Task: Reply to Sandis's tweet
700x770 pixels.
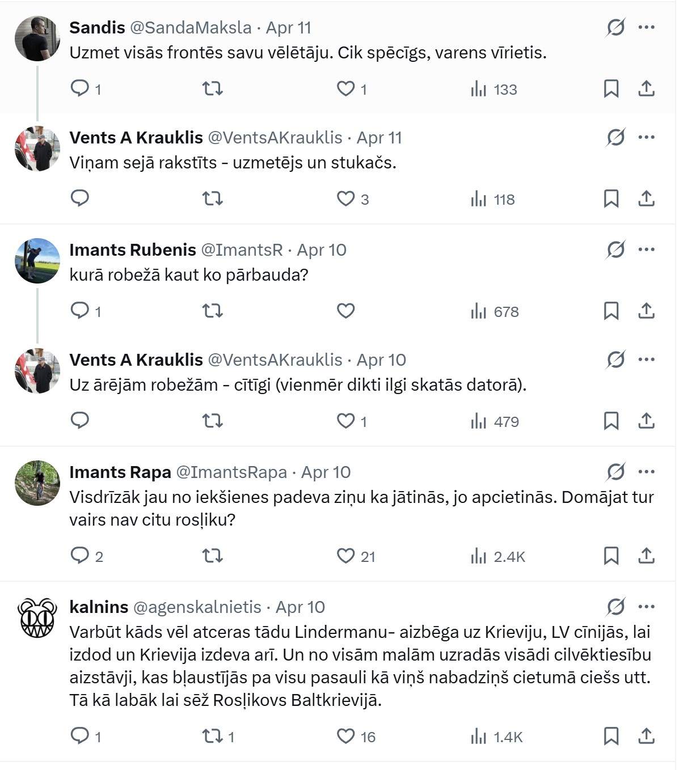Action: [x=80, y=88]
